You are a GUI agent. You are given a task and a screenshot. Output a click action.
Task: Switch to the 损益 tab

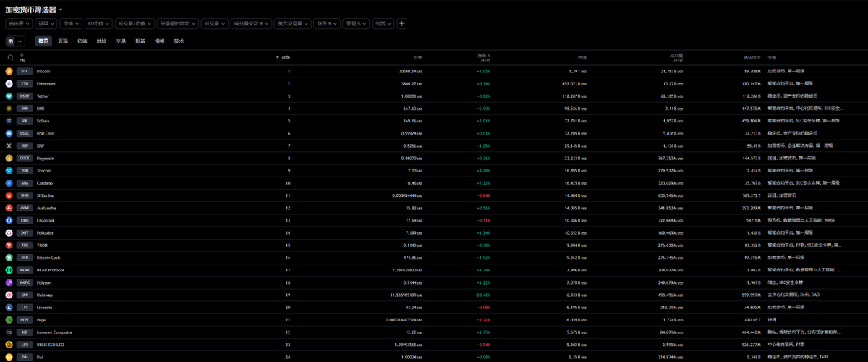[140, 41]
